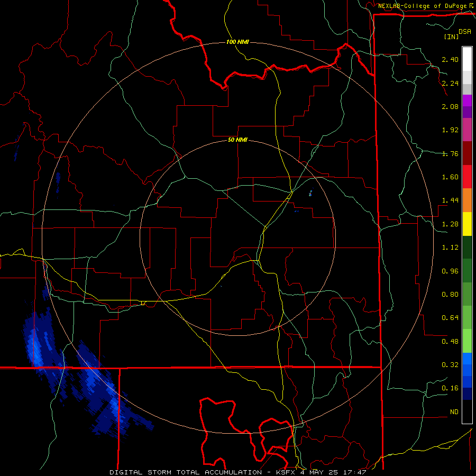The width and height of the screenshot is (476, 476).
Task: Click the 0.80 legend value
Action: [450, 295]
